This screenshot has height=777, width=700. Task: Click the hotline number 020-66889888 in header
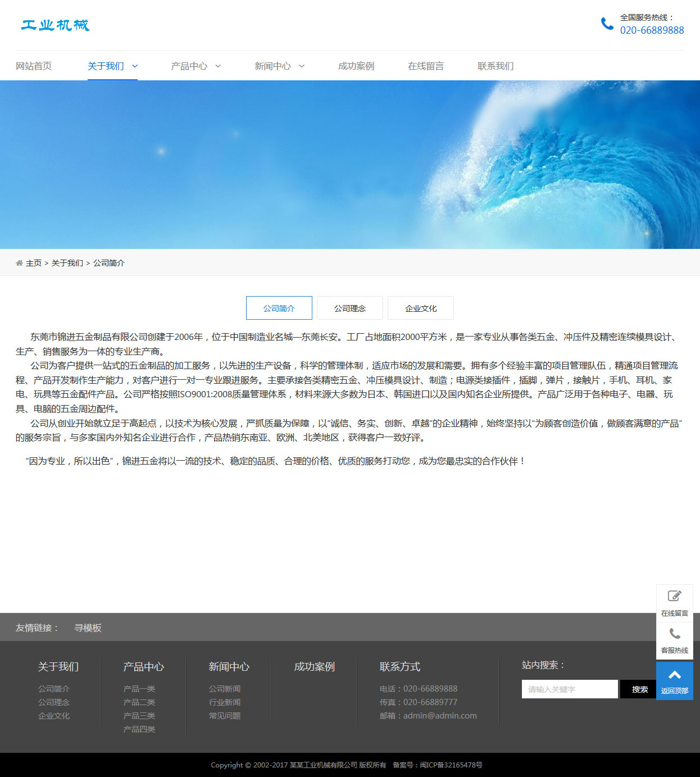(652, 30)
